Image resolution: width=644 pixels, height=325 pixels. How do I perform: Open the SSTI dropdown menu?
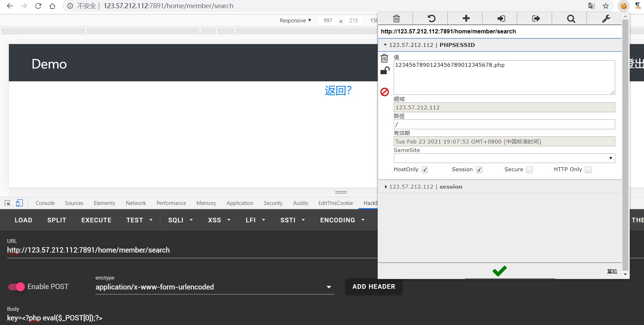(x=293, y=220)
